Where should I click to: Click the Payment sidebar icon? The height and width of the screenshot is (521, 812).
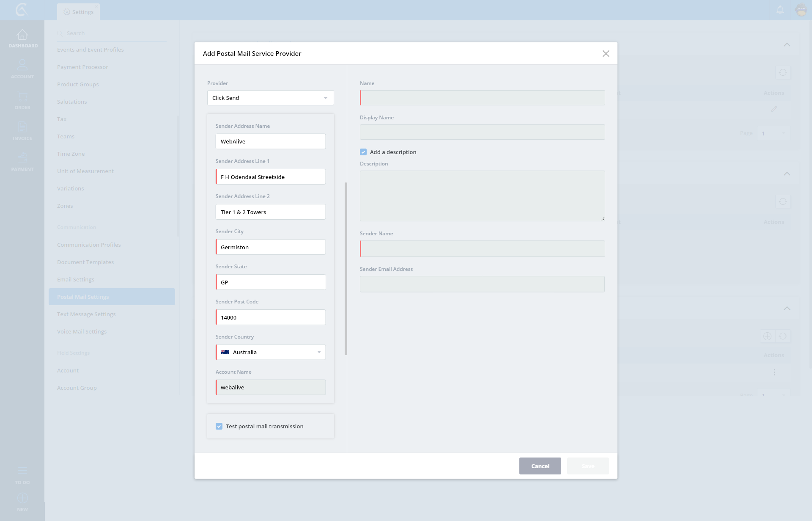22,158
